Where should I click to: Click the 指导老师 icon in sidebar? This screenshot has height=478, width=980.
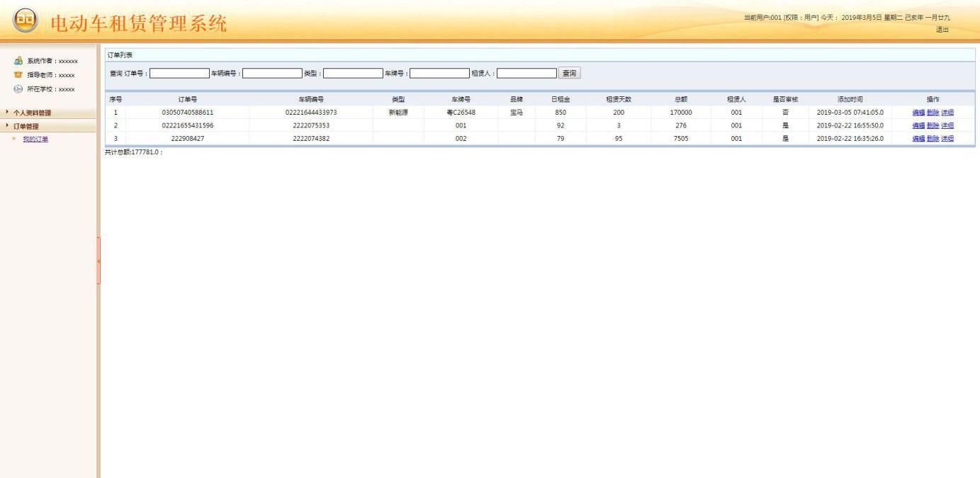[x=18, y=75]
